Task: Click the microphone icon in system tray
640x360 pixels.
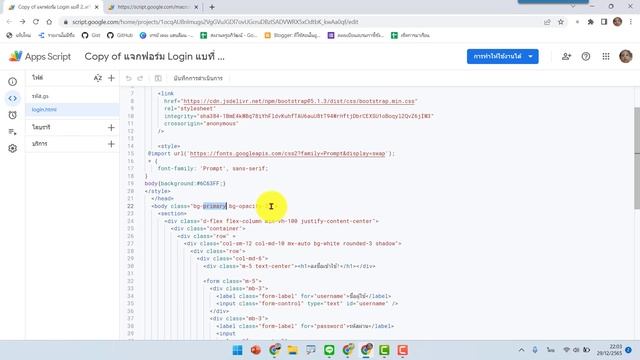Action: coord(535,350)
